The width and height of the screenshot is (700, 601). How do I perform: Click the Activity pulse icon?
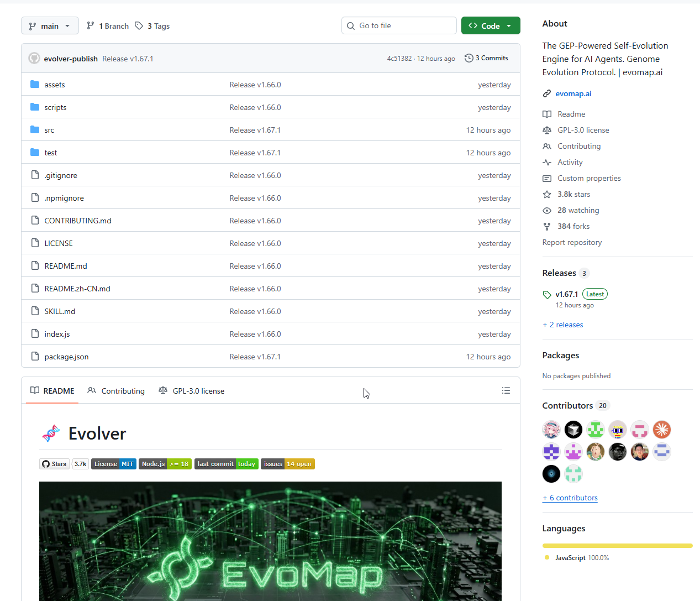click(x=547, y=162)
